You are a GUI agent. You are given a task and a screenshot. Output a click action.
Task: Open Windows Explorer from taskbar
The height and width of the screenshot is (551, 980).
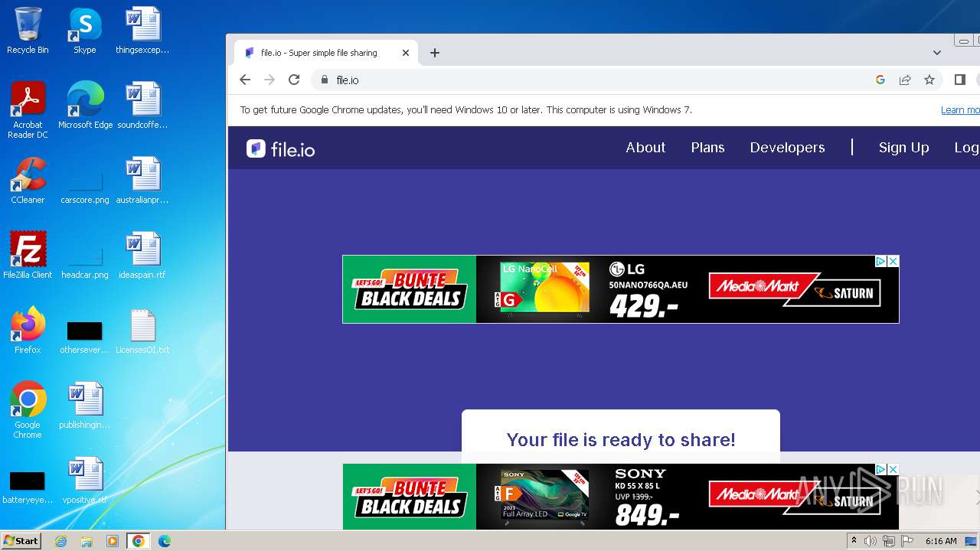click(87, 541)
